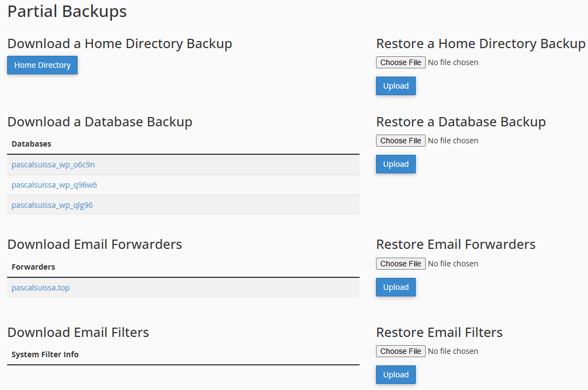Select the Restore Email Forwarders heading
The height and width of the screenshot is (390, 588).
click(456, 245)
